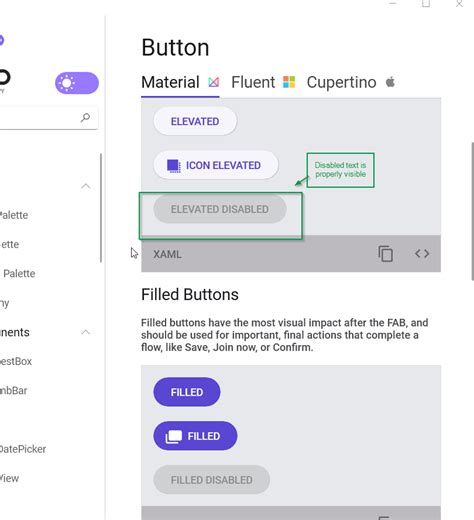This screenshot has width=474, height=520.
Task: Click the Apple logo beside Cupertino
Action: [390, 82]
